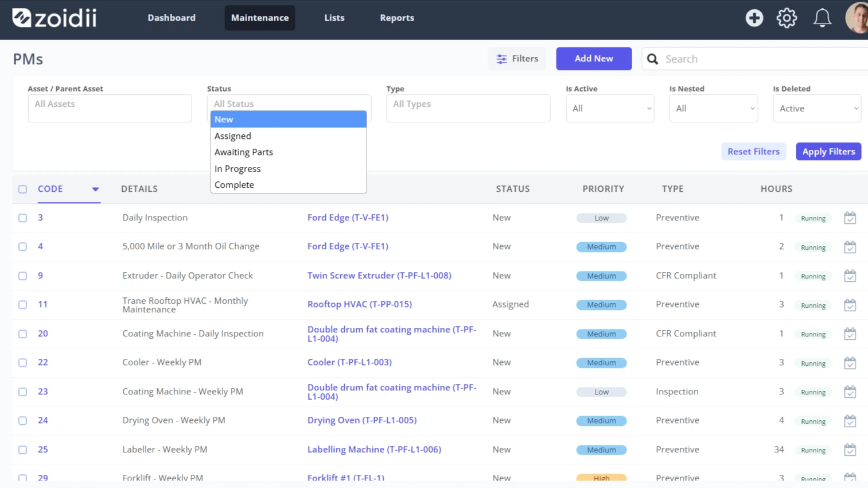The width and height of the screenshot is (868, 488).
Task: Click the zoidii logo
Action: pos(55,18)
